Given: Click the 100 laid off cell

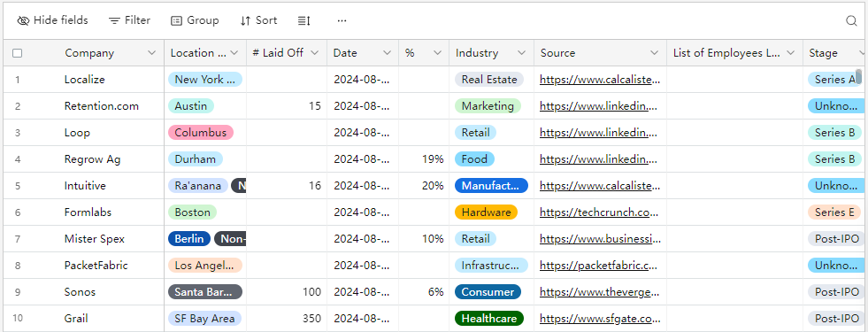Looking at the screenshot, I should (286, 292).
